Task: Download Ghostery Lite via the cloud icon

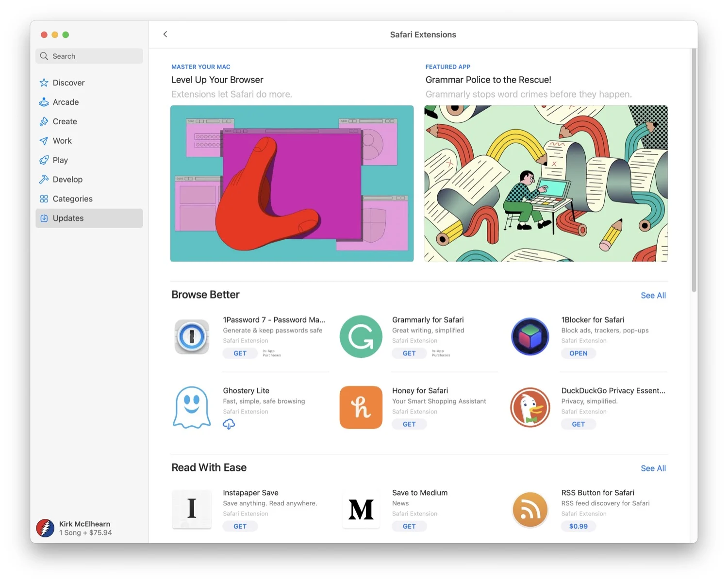Action: (x=229, y=424)
